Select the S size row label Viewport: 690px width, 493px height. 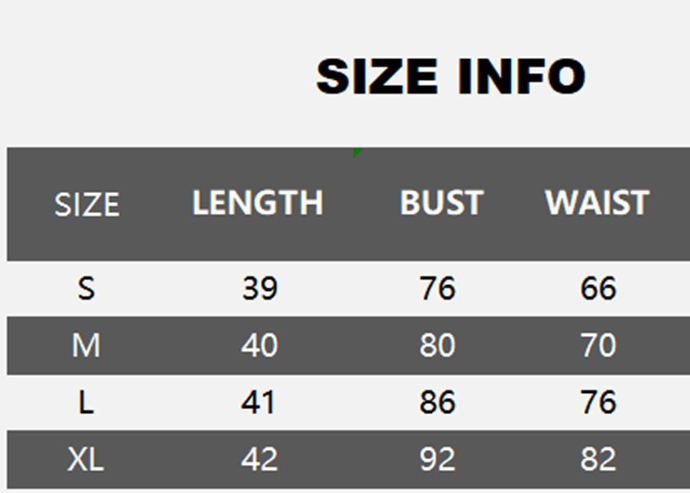[87, 289]
